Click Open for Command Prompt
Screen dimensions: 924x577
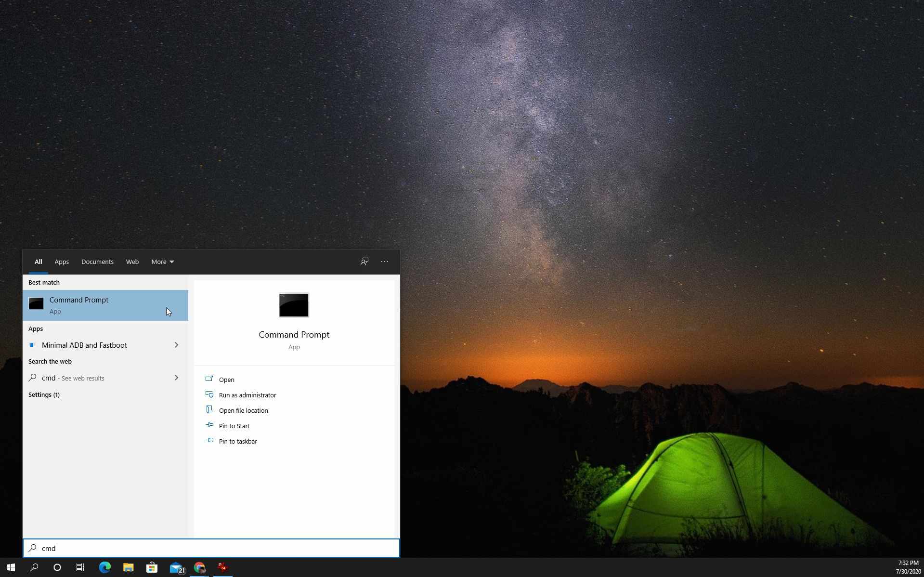[226, 380]
